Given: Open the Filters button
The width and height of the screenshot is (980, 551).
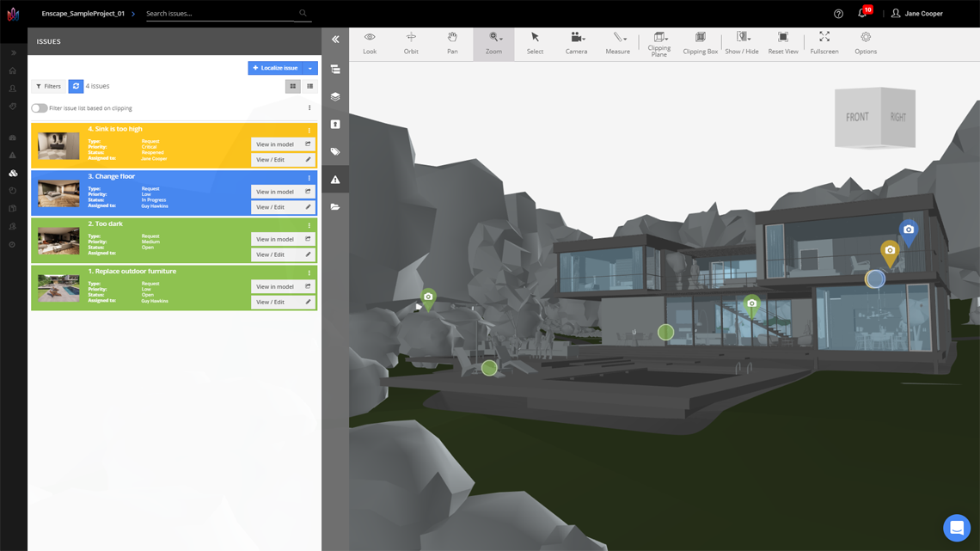Looking at the screenshot, I should 49,86.
